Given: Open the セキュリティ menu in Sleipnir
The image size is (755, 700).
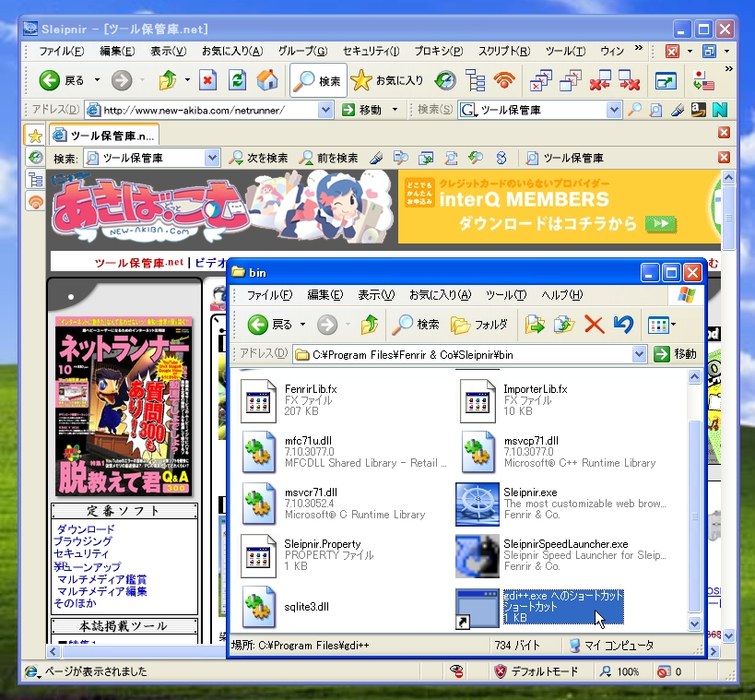Looking at the screenshot, I should point(371,51).
